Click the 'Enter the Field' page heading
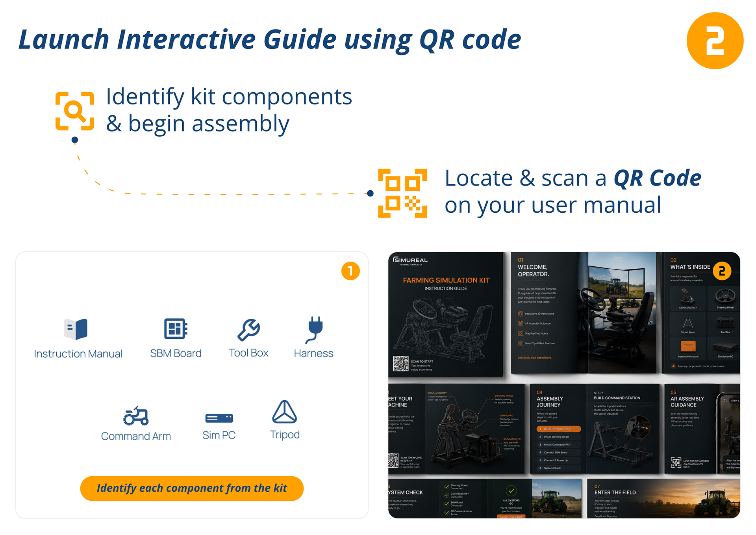The width and height of the screenshot is (756, 535). click(x=615, y=492)
